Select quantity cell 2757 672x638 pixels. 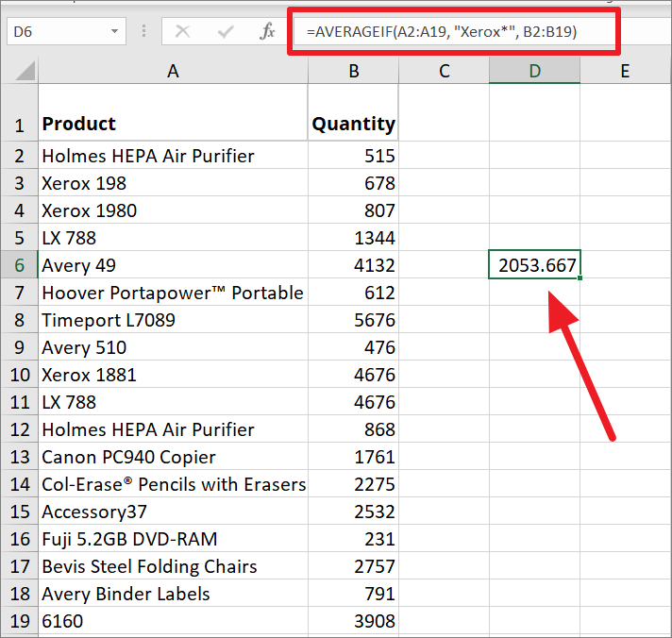point(353,566)
